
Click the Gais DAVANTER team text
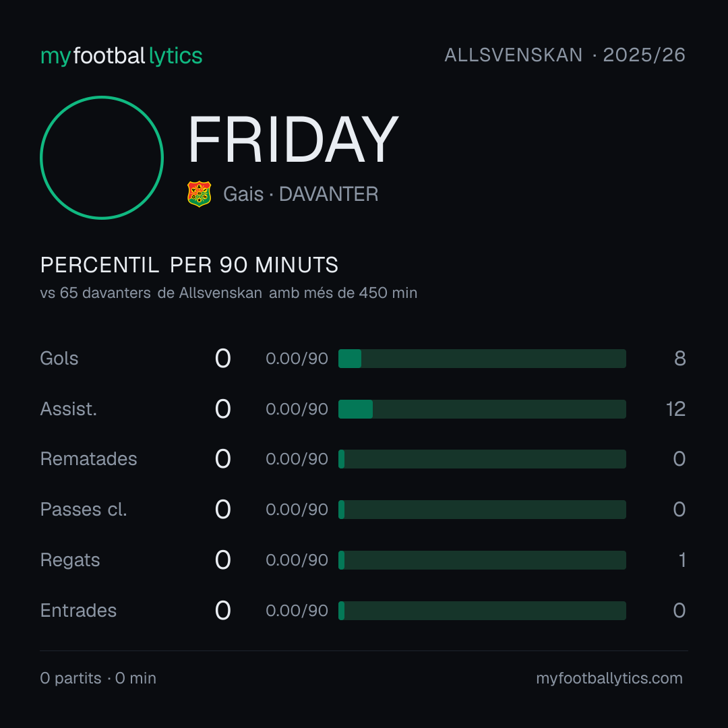pyautogui.click(x=301, y=194)
